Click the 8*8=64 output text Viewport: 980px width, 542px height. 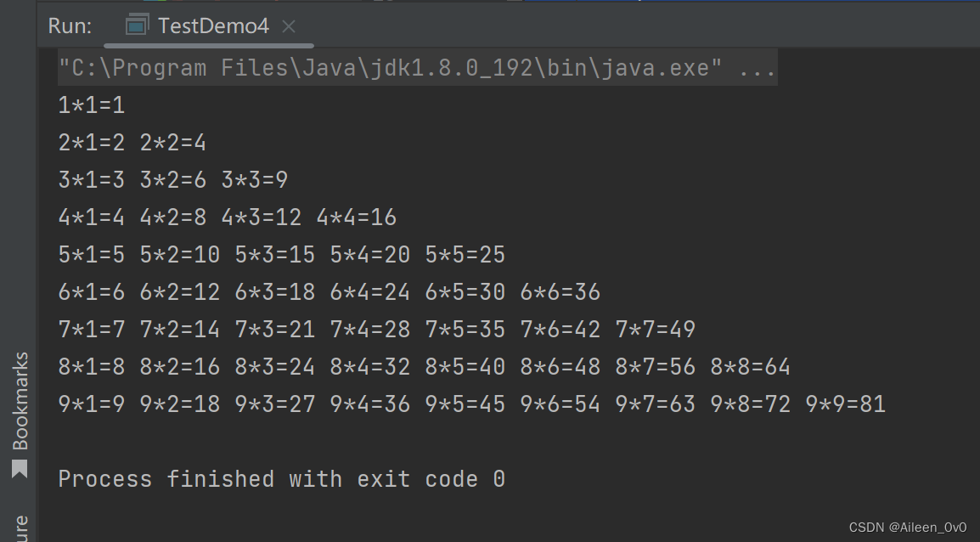coord(750,367)
